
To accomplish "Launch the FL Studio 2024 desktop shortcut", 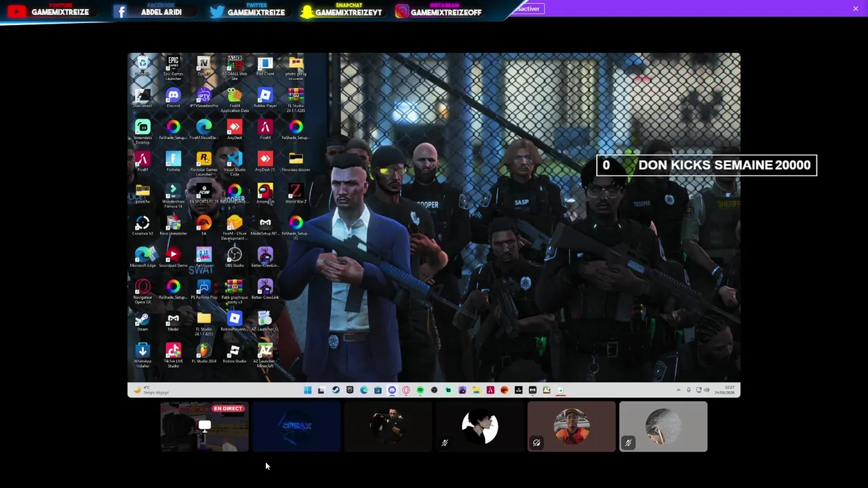I will [x=203, y=353].
